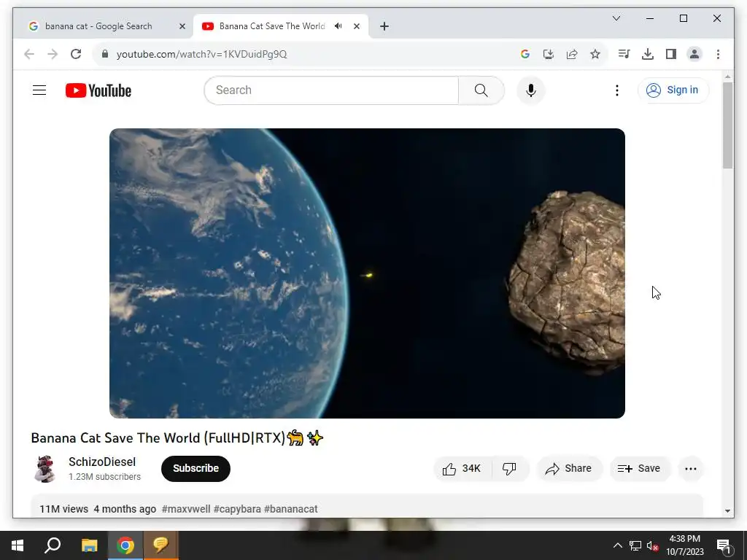Close the banana cat Google Search tab
747x560 pixels.
(x=182, y=27)
